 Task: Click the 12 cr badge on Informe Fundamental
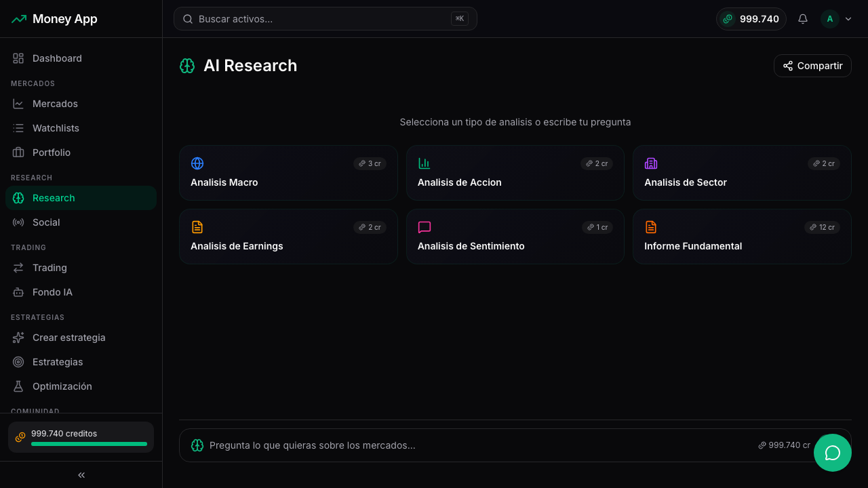coord(822,227)
